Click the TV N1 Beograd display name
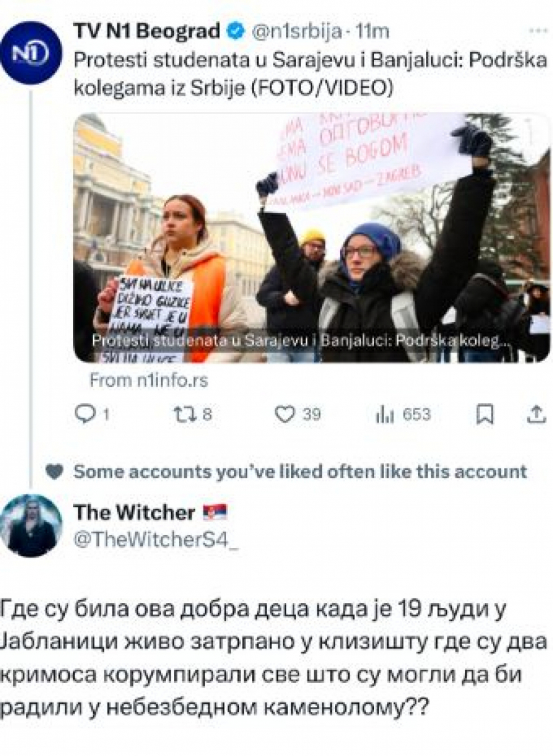Image resolution: width=553 pixels, height=756 pixels. (147, 31)
